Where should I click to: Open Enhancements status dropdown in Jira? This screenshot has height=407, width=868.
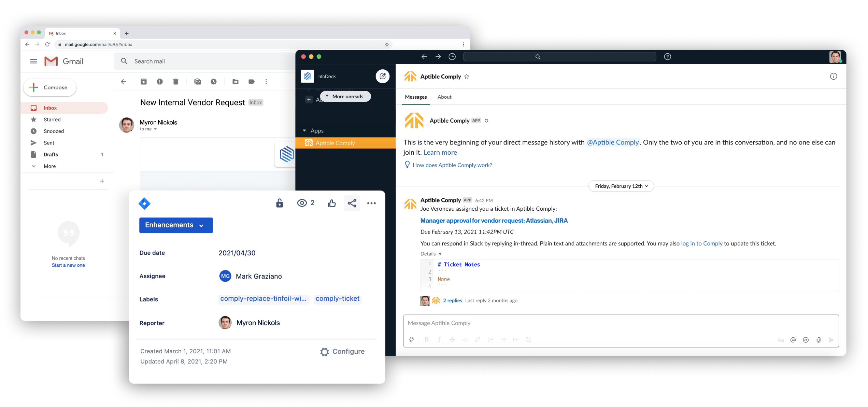pyautogui.click(x=176, y=225)
